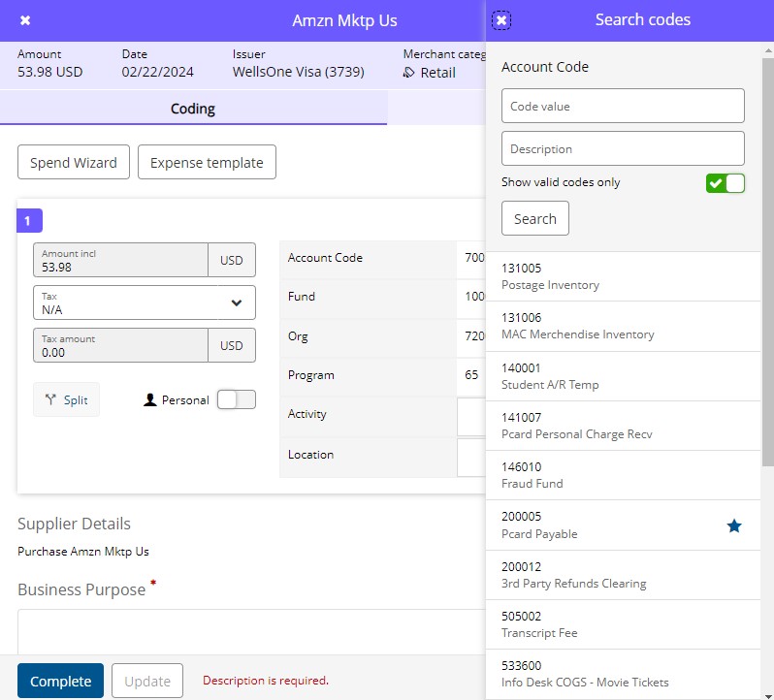Disable Show valid codes only toggle
Viewport: 774px width, 700px height.
(x=725, y=183)
